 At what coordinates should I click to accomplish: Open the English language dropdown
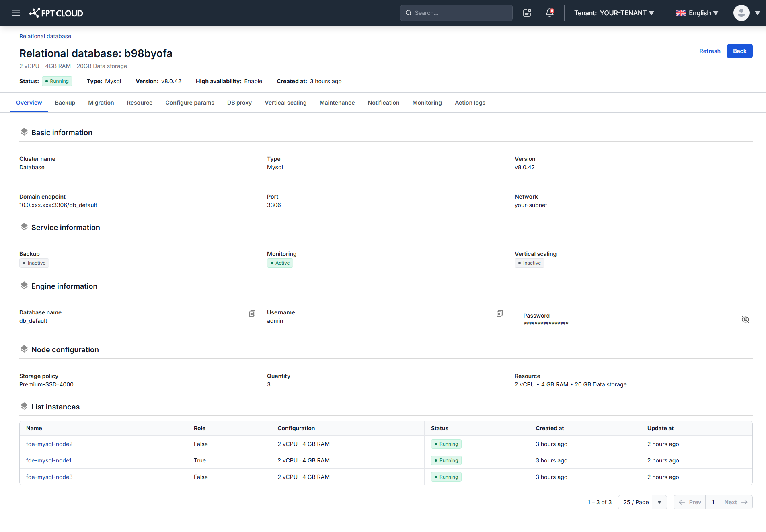[704, 13]
